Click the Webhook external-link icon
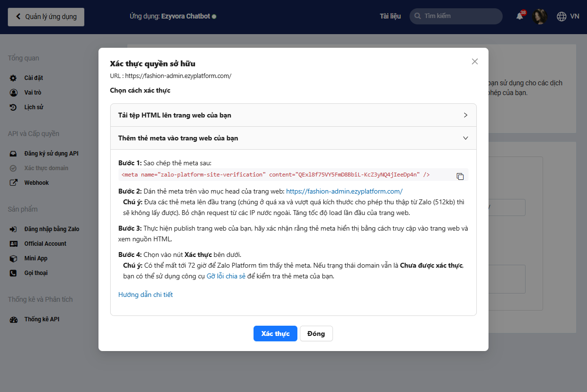Screen dimensions: 587x392 point(14,183)
